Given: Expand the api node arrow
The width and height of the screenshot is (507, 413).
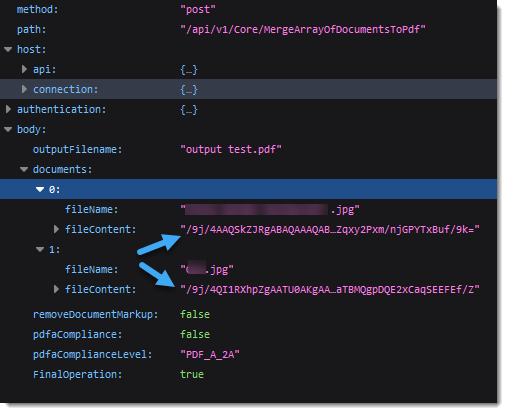Looking at the screenshot, I should (24, 69).
